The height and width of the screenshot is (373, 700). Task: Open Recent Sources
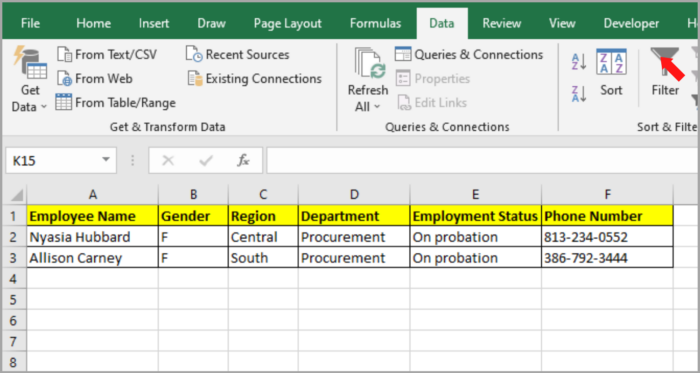click(x=238, y=55)
